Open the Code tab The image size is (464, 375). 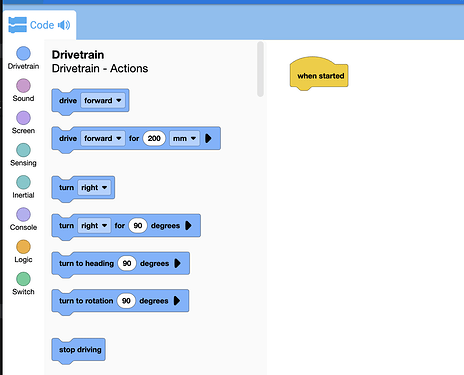click(x=40, y=25)
